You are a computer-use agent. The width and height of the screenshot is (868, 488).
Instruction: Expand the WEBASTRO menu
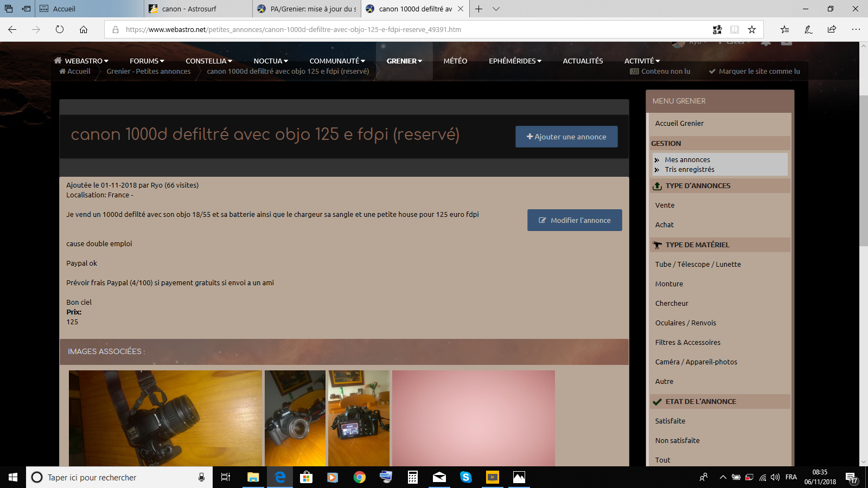point(81,61)
